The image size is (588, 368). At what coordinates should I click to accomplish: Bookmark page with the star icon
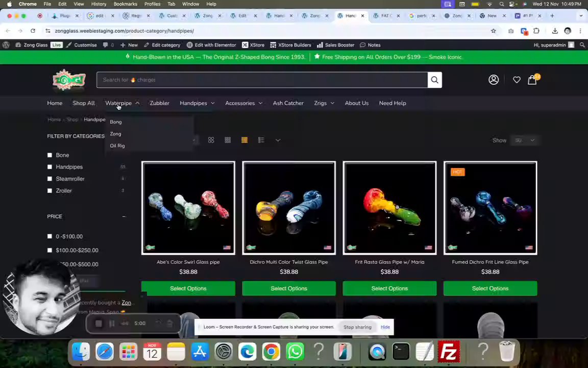coord(494,31)
